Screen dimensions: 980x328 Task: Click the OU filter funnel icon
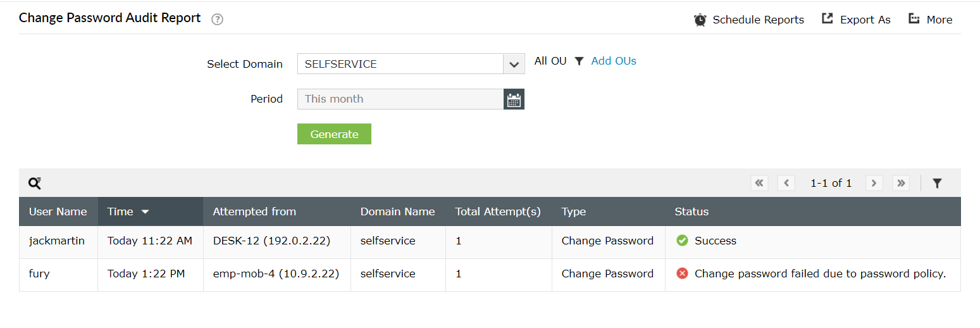pos(579,61)
